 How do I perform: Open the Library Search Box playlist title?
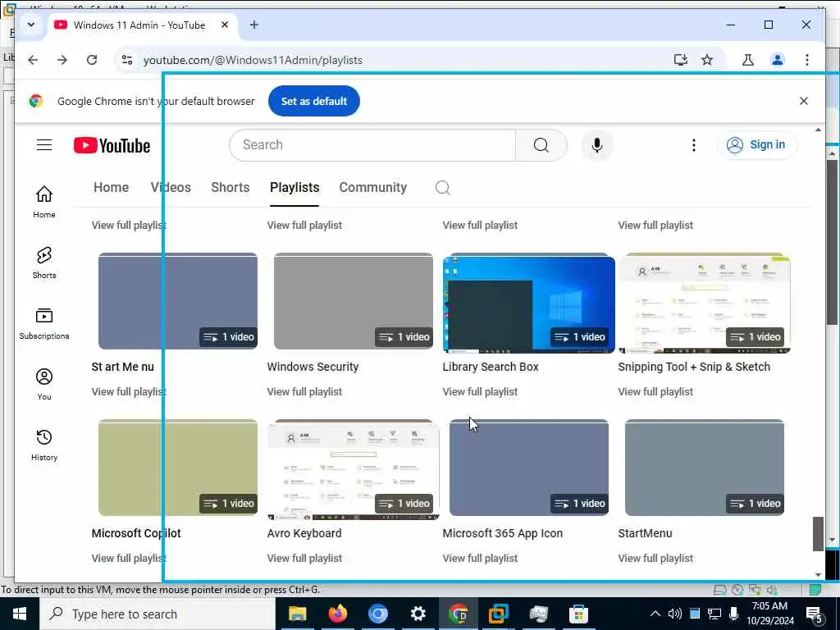point(491,367)
